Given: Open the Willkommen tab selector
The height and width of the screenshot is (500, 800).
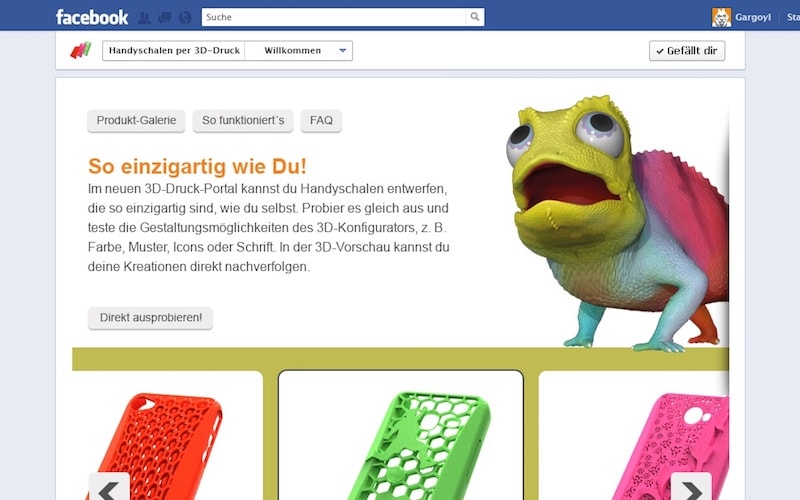Looking at the screenshot, I should tap(298, 51).
